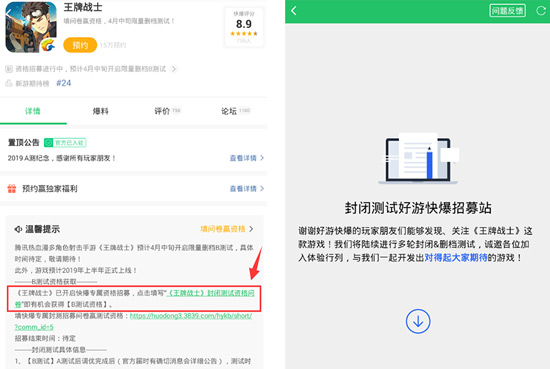Click the orange 预约 reserve button

[80, 45]
